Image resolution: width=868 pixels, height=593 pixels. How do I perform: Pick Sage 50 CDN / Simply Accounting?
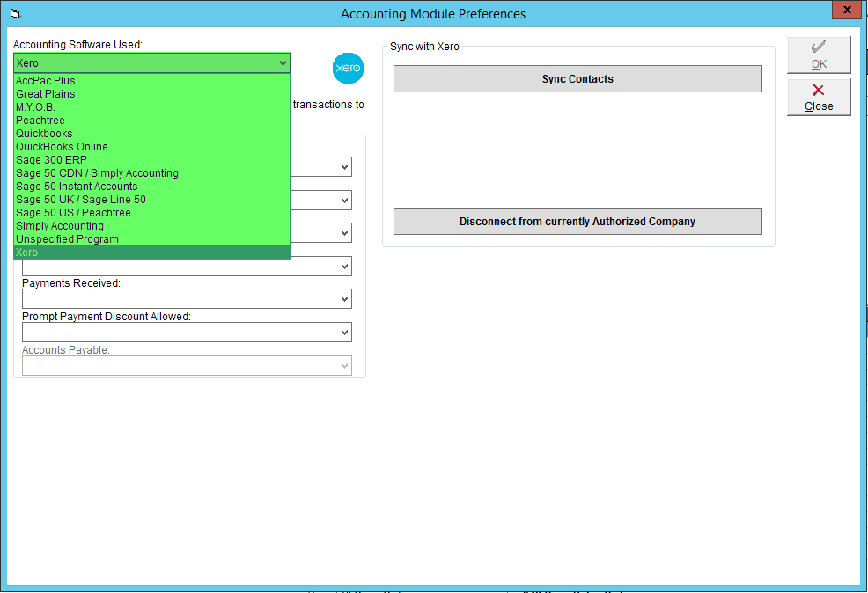(151, 173)
